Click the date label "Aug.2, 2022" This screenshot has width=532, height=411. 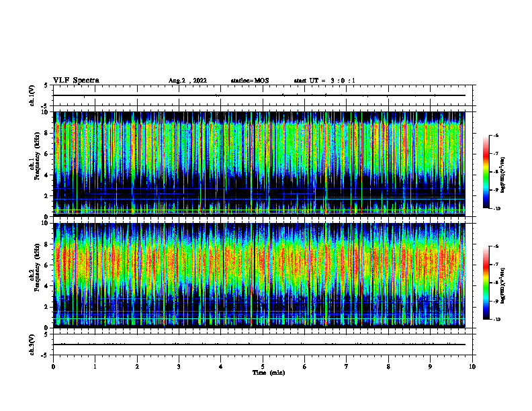(187, 81)
